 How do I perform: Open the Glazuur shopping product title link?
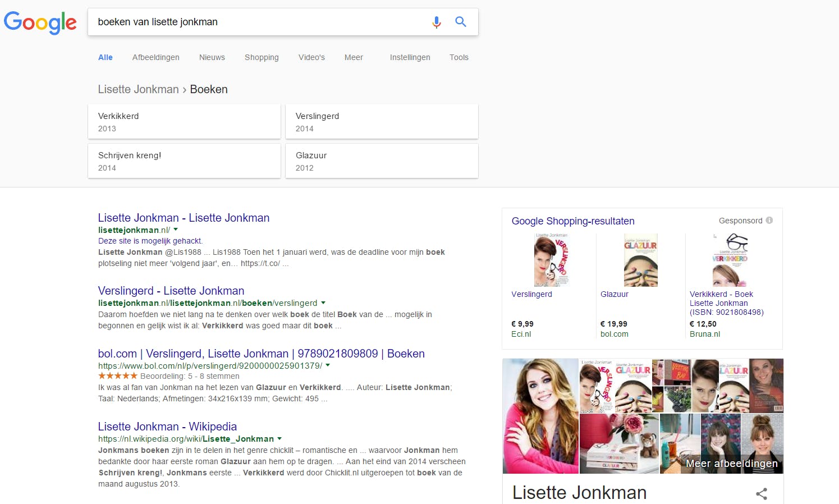click(x=615, y=294)
